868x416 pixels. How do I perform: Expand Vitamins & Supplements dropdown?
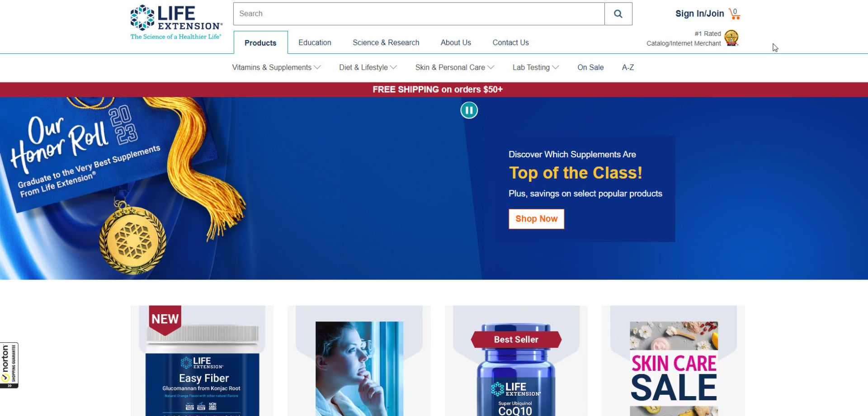click(x=276, y=67)
